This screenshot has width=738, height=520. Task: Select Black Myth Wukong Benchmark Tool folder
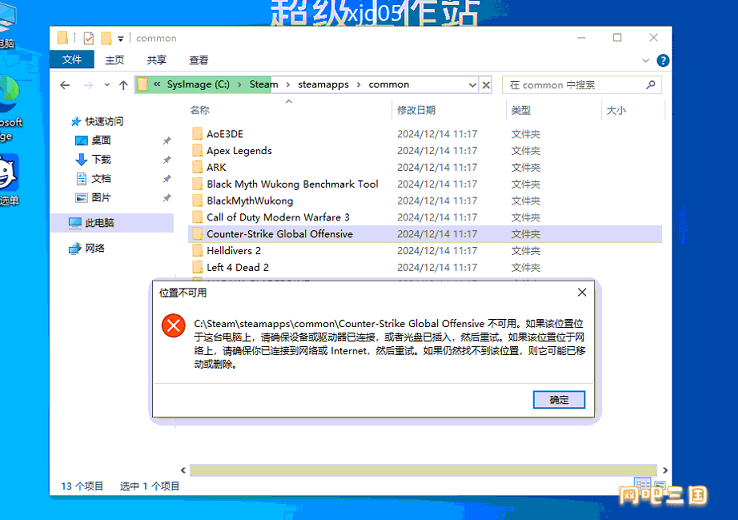coord(292,184)
